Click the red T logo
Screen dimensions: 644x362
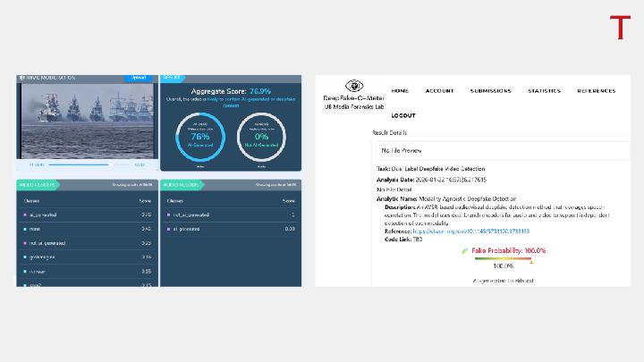pyautogui.click(x=620, y=27)
